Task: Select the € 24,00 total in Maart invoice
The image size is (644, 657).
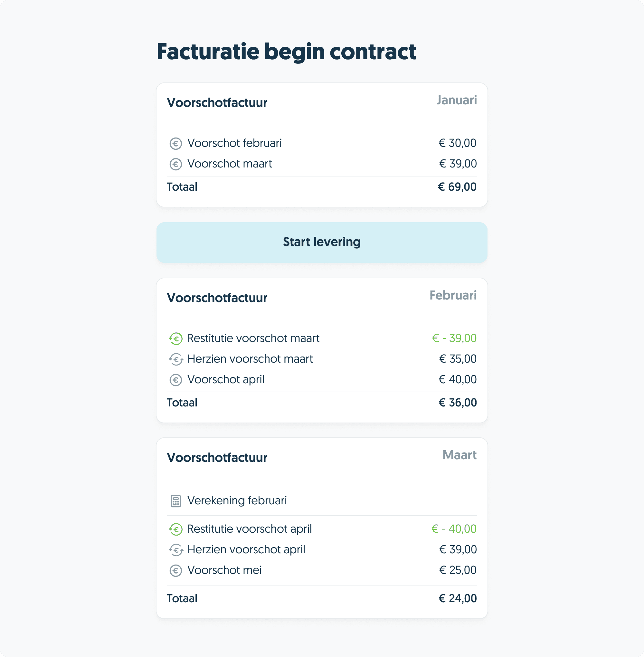Action: pyautogui.click(x=457, y=598)
